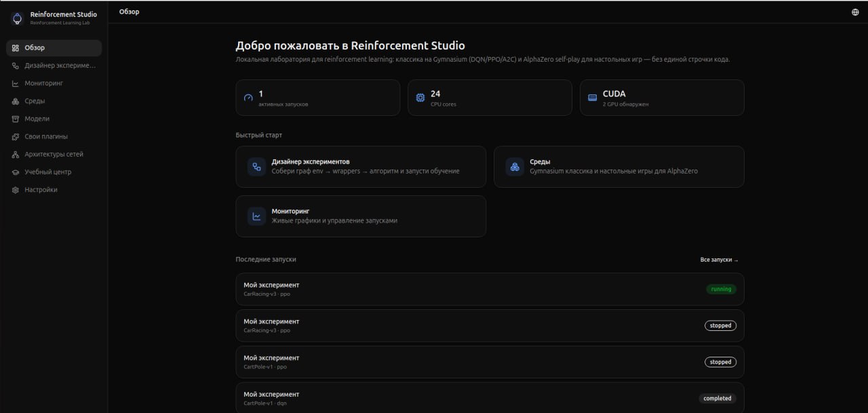The width and height of the screenshot is (868, 413).
Task: Click the Среды quick-start card icon
Action: (x=515, y=167)
